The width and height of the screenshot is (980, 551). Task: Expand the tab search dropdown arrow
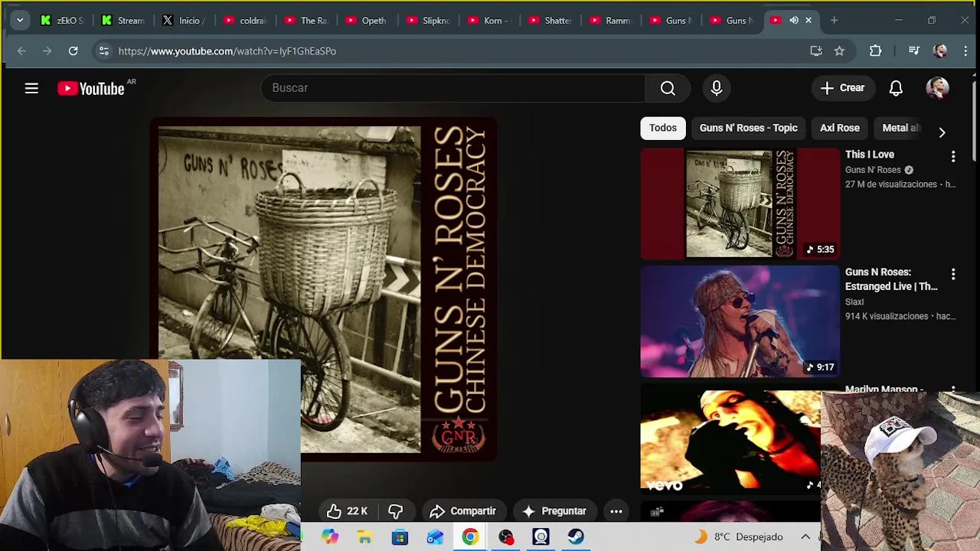pos(20,21)
